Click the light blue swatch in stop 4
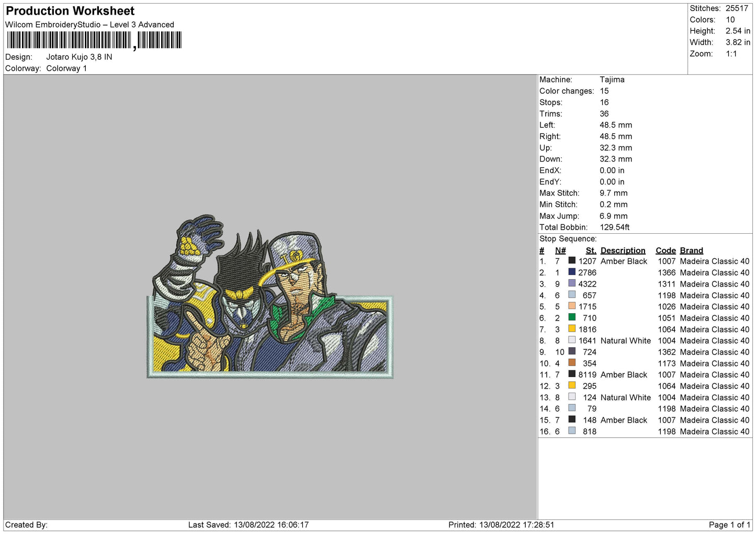This screenshot has width=756, height=534. (572, 294)
